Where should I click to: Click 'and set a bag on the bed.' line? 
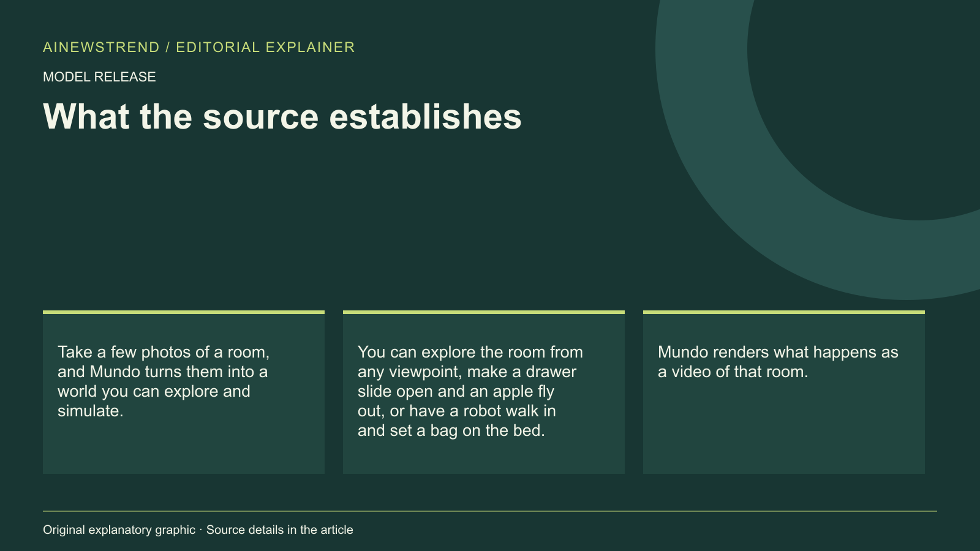point(451,431)
